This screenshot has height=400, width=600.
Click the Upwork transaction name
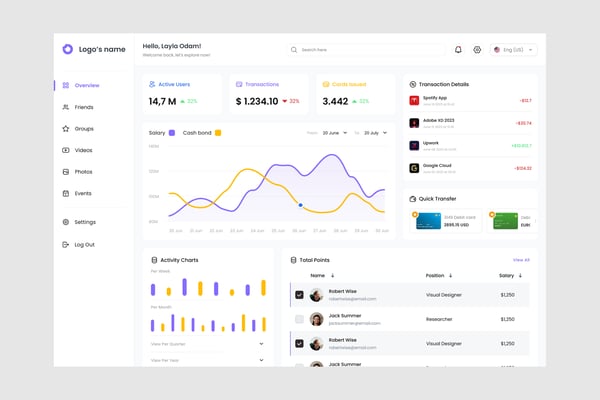coord(430,143)
